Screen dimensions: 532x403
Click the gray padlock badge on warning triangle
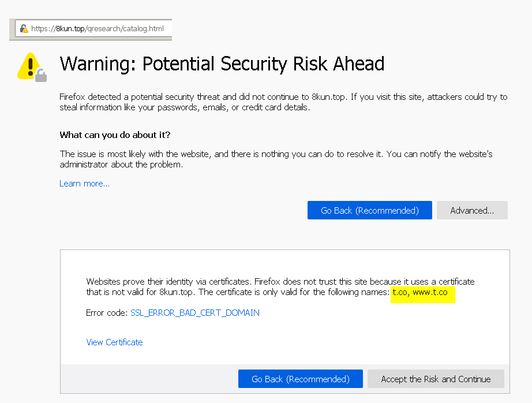click(41, 76)
